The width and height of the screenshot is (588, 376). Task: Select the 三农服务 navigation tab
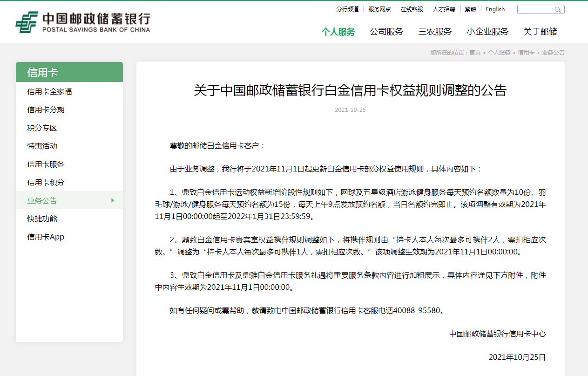[x=435, y=32]
